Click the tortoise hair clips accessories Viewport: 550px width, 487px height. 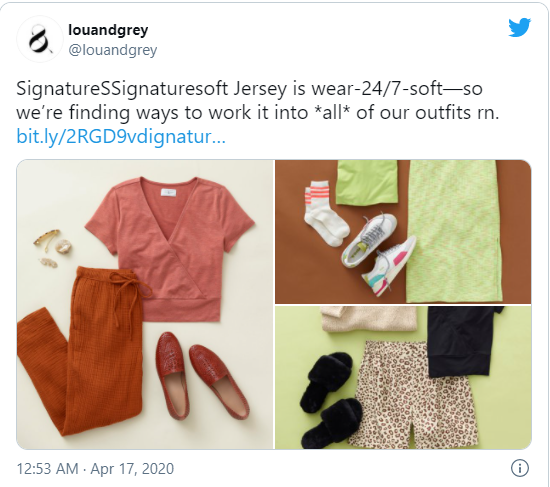53,248
